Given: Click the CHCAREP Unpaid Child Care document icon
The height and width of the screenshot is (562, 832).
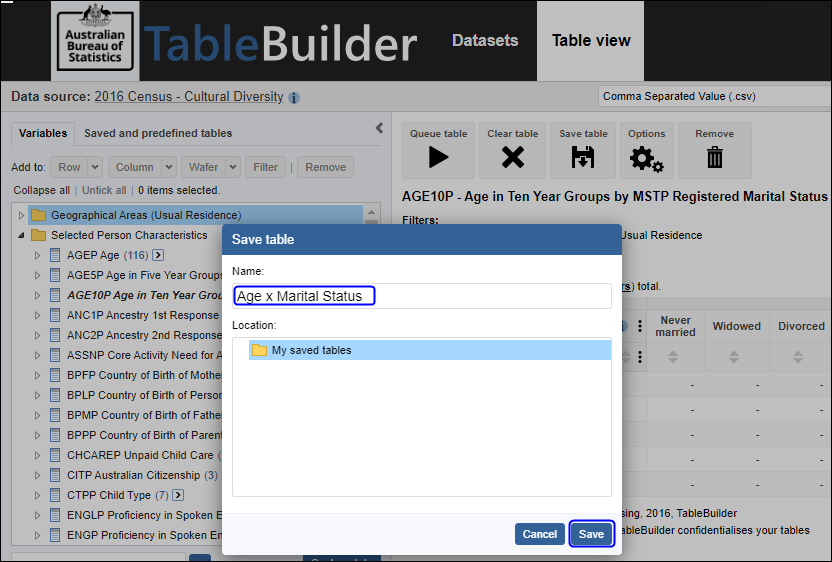Looking at the screenshot, I should 55,455.
